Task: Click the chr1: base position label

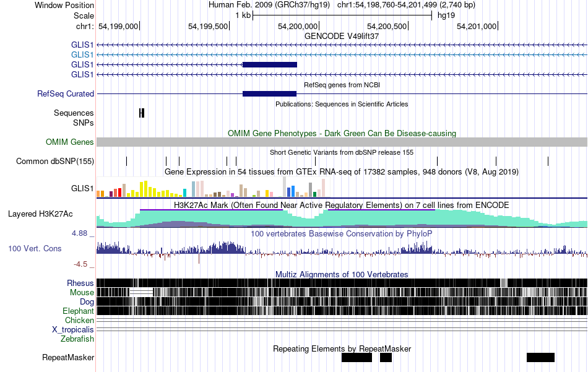Action: pyautogui.click(x=85, y=26)
